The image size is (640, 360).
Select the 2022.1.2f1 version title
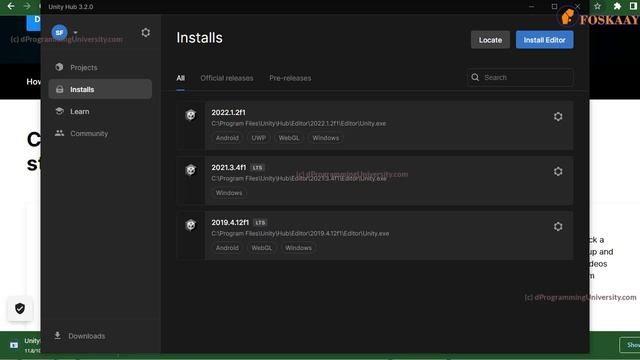[x=229, y=112]
